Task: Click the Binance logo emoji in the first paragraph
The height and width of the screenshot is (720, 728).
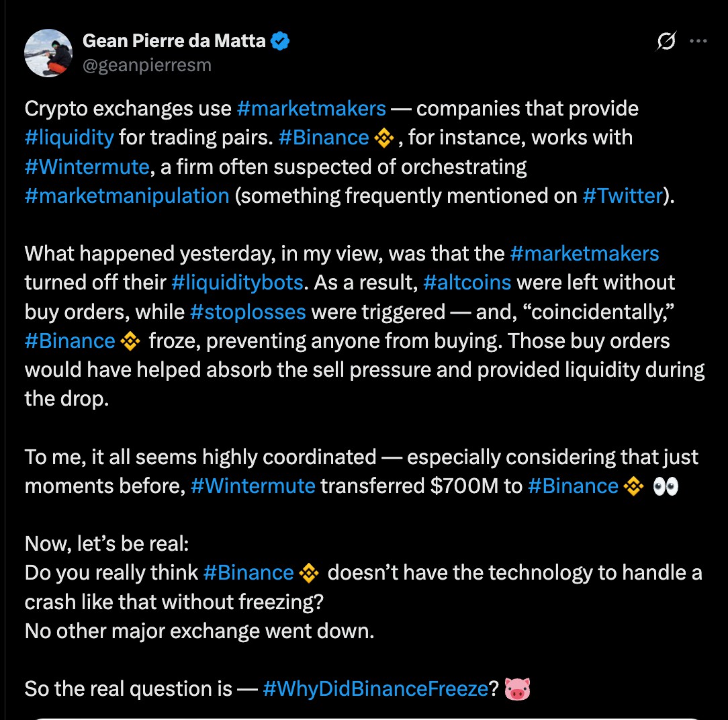Action: 384,137
